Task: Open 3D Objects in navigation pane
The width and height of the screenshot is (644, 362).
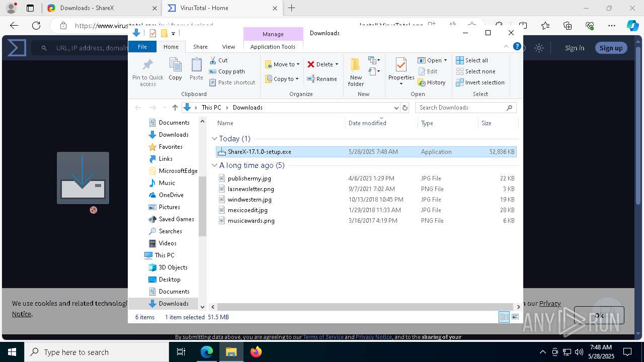Action: click(x=173, y=267)
